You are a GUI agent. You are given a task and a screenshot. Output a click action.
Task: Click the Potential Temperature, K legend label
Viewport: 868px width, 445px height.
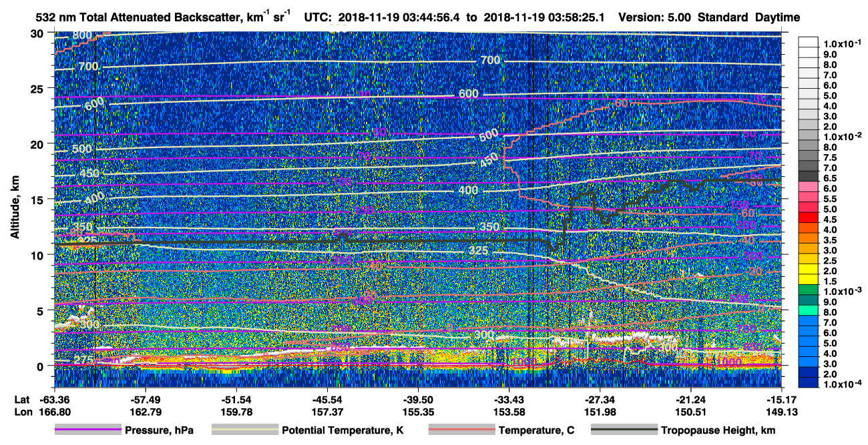pos(343,430)
